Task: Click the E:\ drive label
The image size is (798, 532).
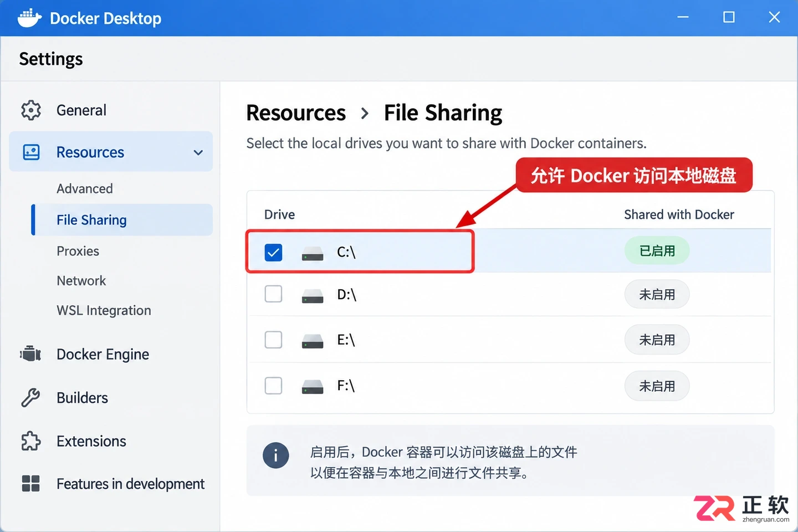Action: click(x=346, y=340)
